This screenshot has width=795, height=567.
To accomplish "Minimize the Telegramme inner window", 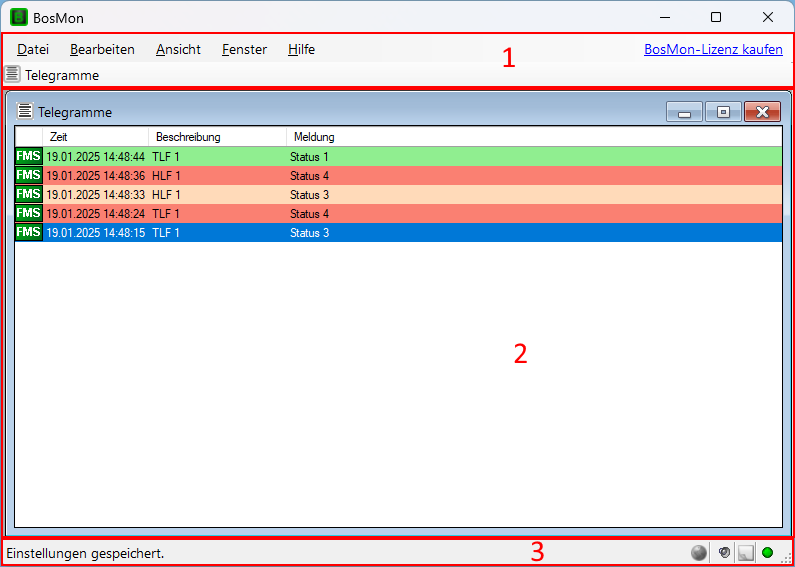I will point(684,112).
